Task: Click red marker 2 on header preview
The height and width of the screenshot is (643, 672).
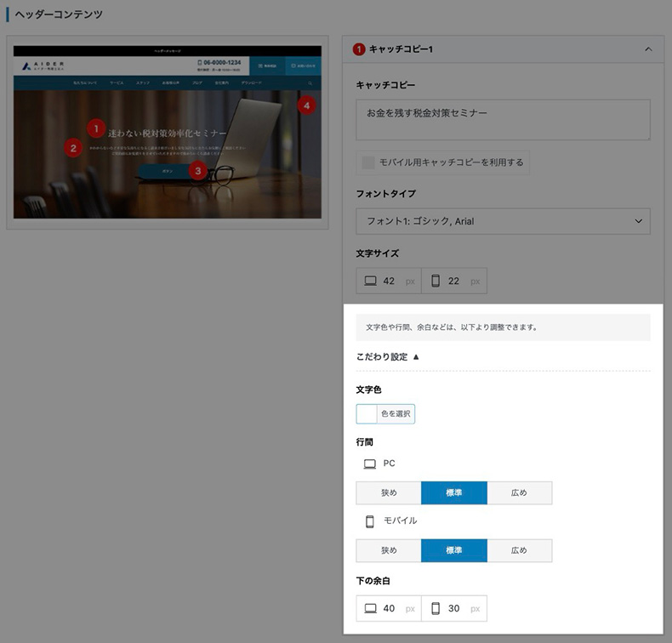Action: [74, 148]
